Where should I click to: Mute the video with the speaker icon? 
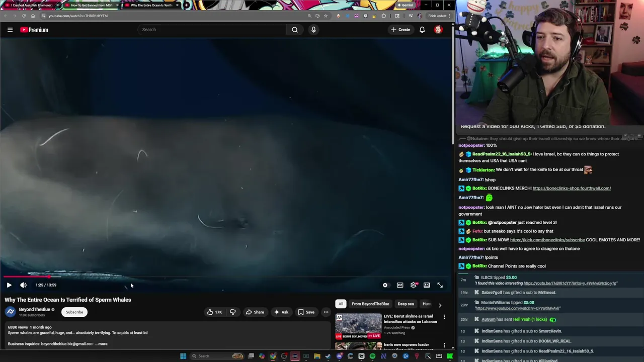pyautogui.click(x=23, y=285)
